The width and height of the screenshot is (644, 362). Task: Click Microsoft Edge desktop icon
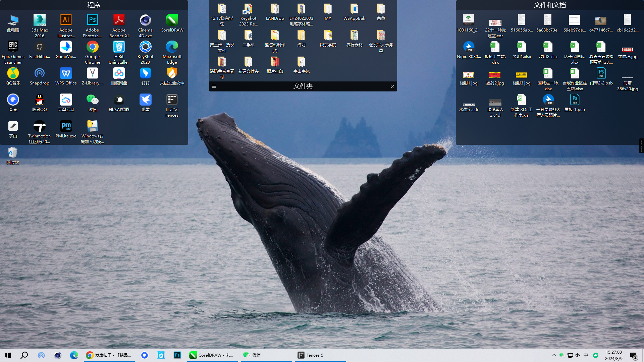[172, 52]
